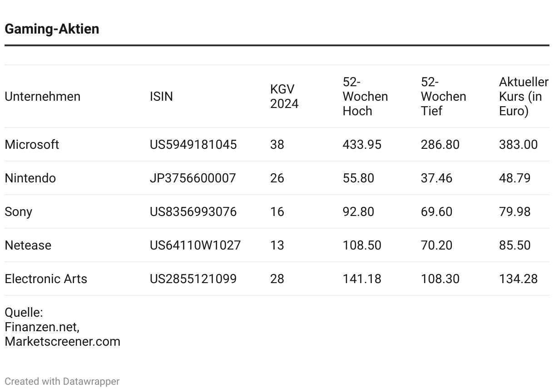This screenshot has height=392, width=554.
Task: Click the Sony company cell
Action: [19, 211]
